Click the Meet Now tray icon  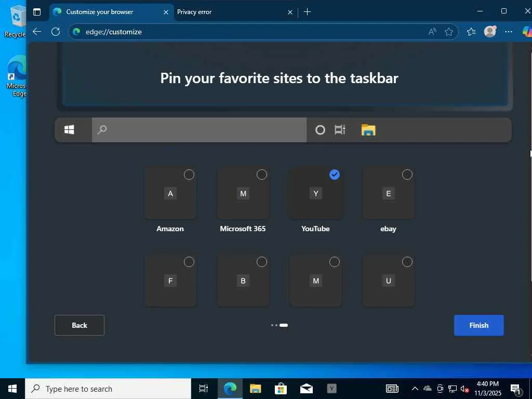pyautogui.click(x=441, y=389)
